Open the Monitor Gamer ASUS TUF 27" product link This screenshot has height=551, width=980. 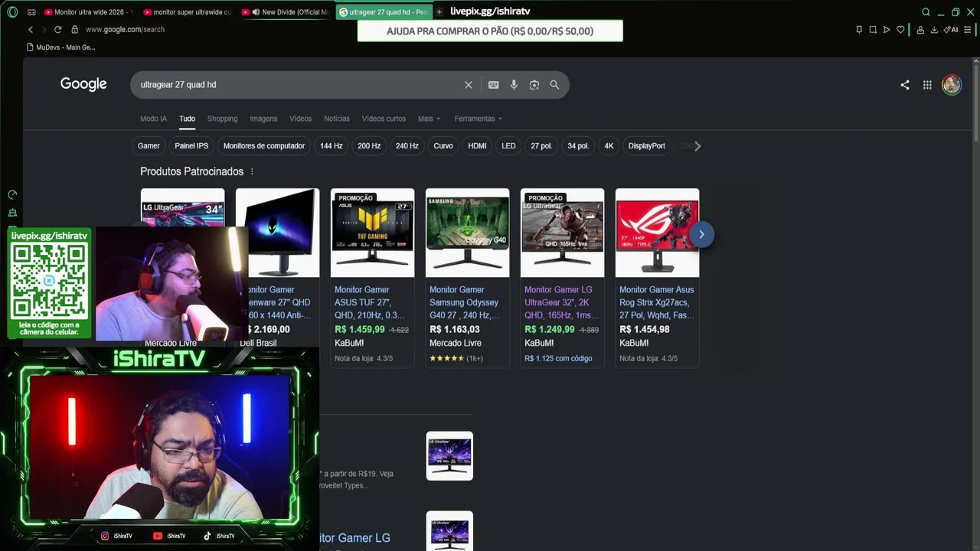pyautogui.click(x=371, y=302)
